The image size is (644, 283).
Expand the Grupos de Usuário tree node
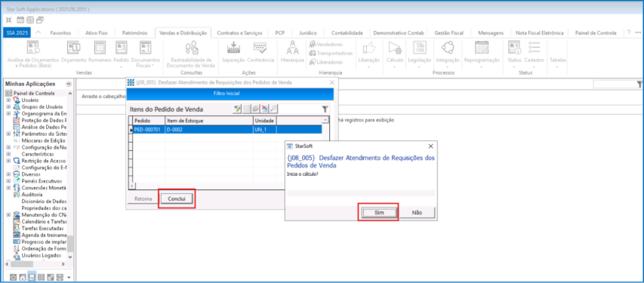tap(8, 107)
